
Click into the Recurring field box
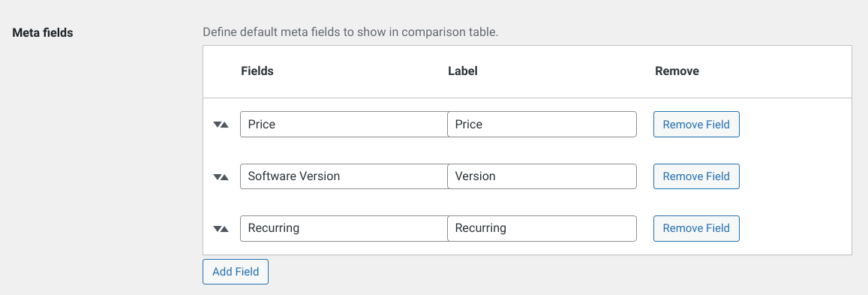coord(344,229)
